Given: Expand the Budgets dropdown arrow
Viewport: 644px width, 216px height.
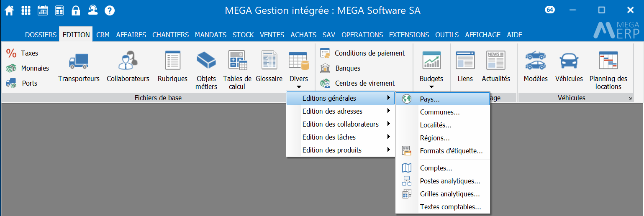Looking at the screenshot, I should coord(431,87).
